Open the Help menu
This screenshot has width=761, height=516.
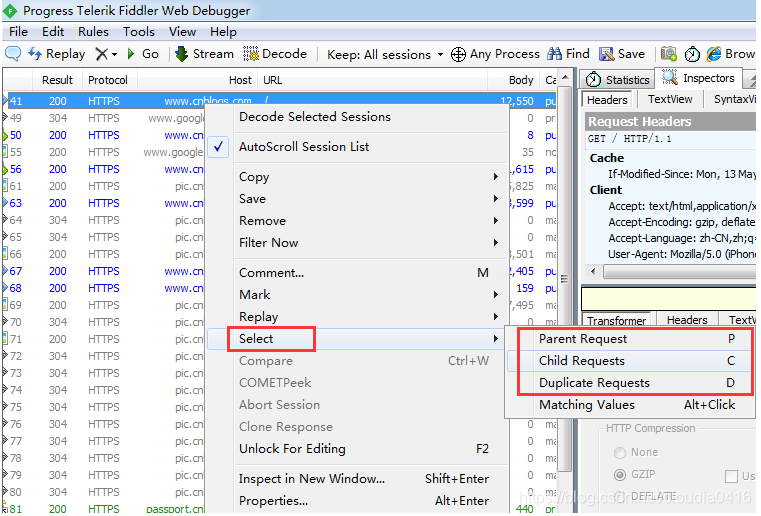[x=223, y=32]
